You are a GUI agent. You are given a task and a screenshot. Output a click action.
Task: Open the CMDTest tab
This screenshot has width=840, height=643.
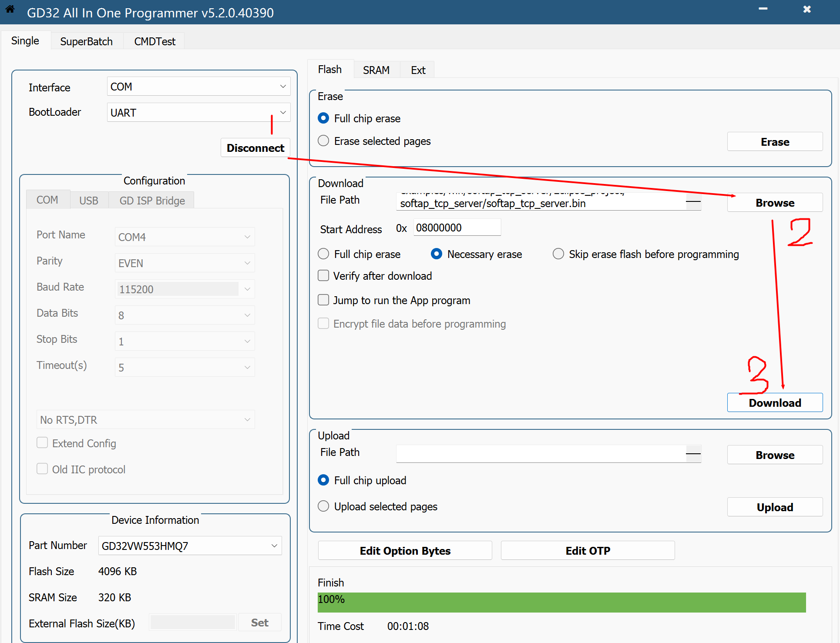click(155, 41)
